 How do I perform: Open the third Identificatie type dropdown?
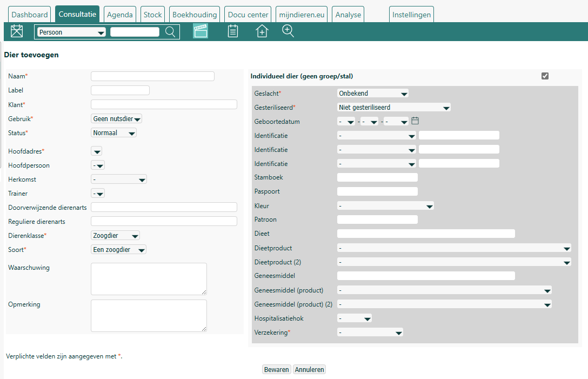[377, 164]
